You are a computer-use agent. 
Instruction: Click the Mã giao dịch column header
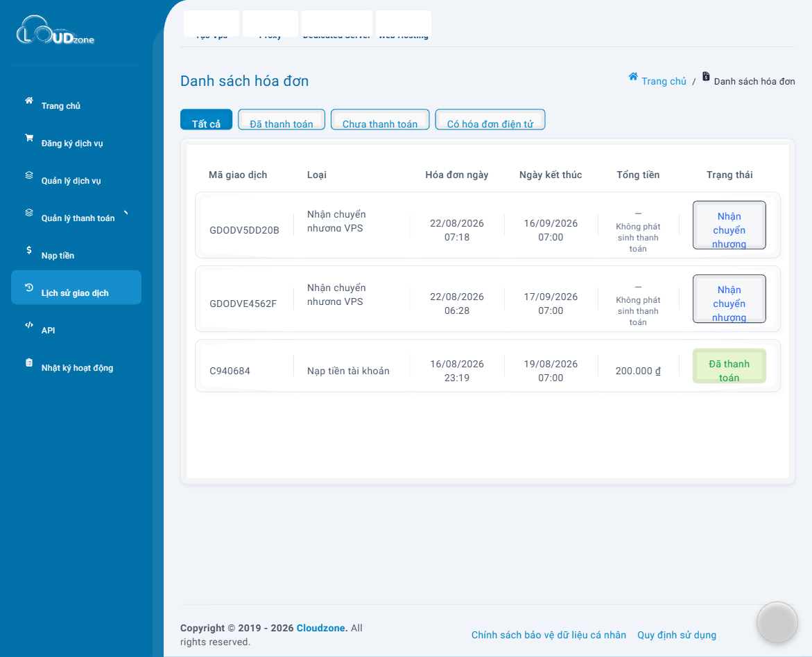238,175
